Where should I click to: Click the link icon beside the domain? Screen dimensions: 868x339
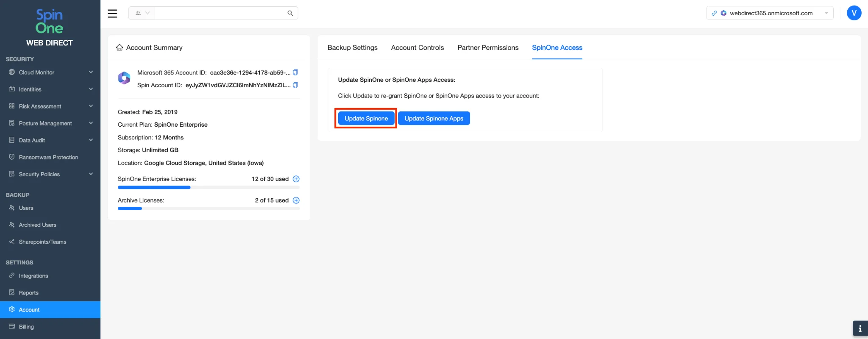pyautogui.click(x=714, y=13)
